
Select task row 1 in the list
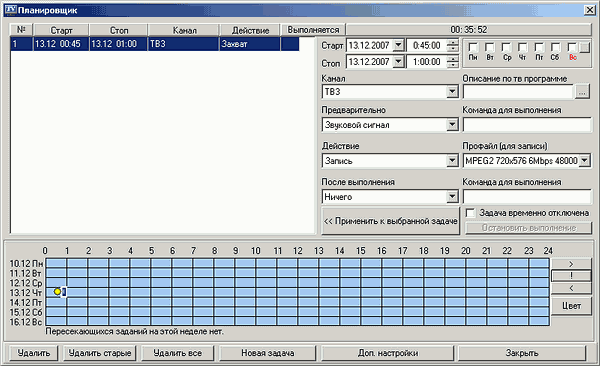pos(155,44)
